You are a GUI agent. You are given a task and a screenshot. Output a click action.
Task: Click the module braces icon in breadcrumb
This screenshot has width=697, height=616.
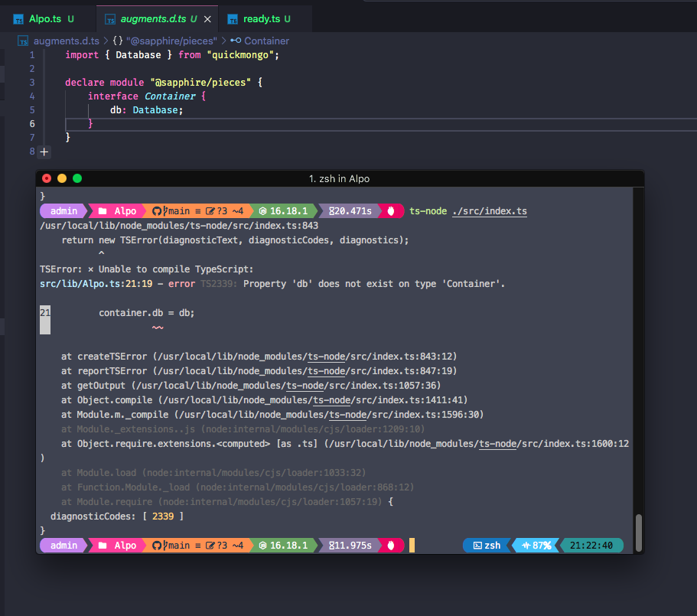117,41
